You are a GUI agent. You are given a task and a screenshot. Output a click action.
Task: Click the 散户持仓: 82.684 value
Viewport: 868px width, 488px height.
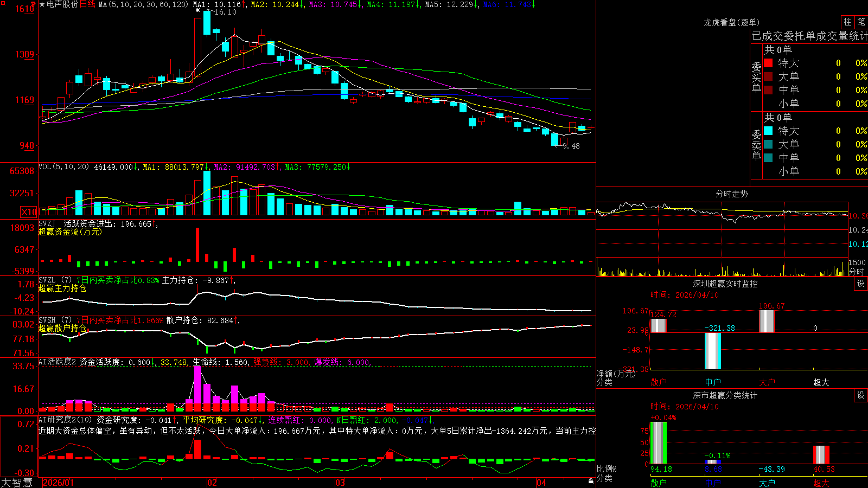(x=200, y=320)
